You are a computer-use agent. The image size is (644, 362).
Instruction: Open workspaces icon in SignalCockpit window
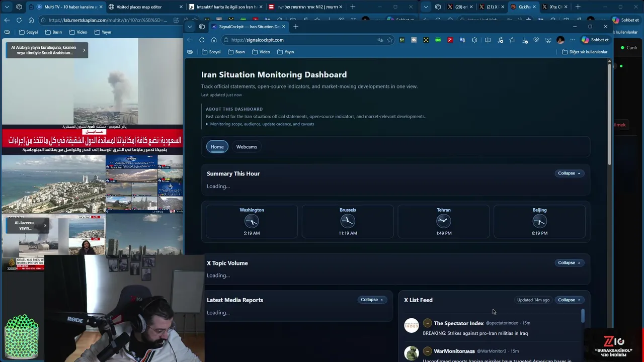[202, 26]
